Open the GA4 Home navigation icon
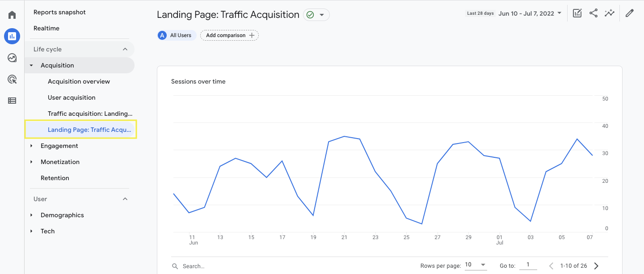The height and width of the screenshot is (274, 644). tap(12, 14)
